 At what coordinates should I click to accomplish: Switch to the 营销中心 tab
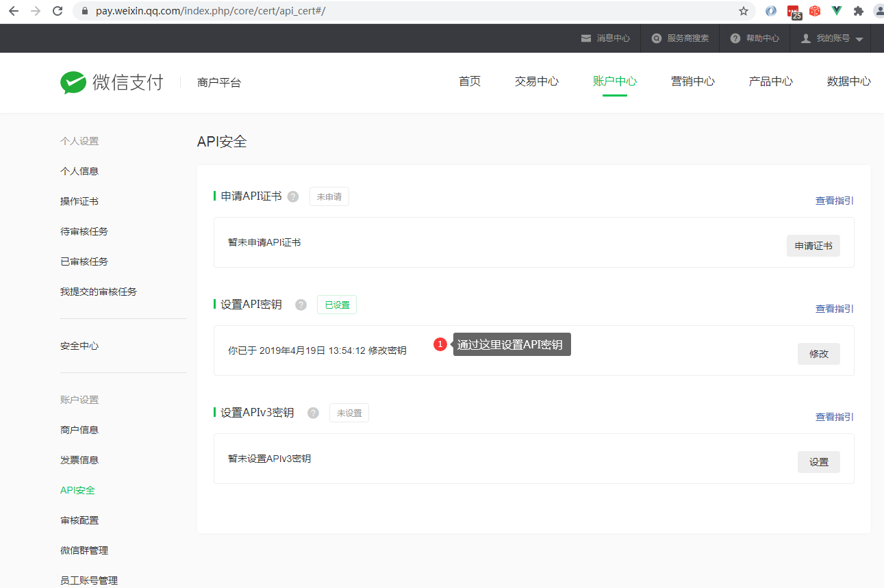(x=693, y=81)
